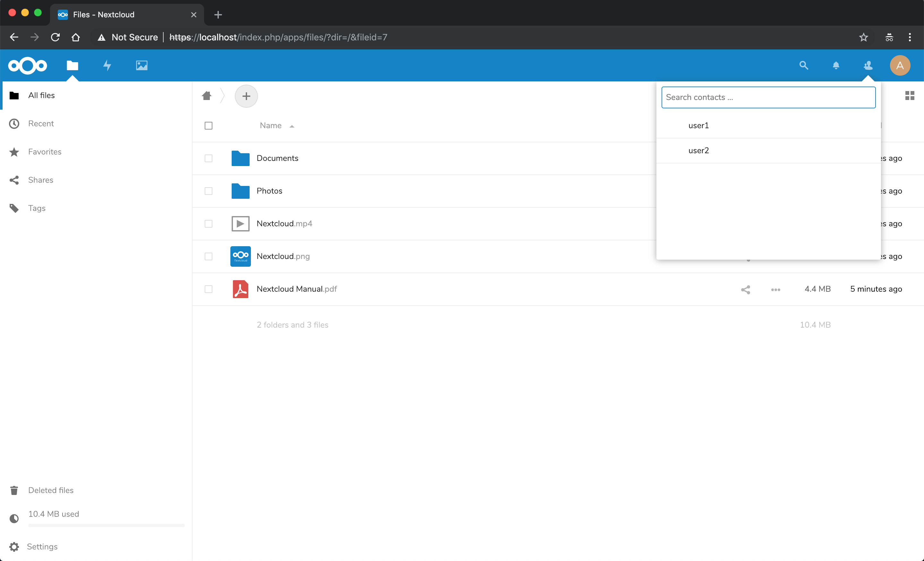Open the search magnifier in header
The image size is (924, 561).
coord(803,66)
